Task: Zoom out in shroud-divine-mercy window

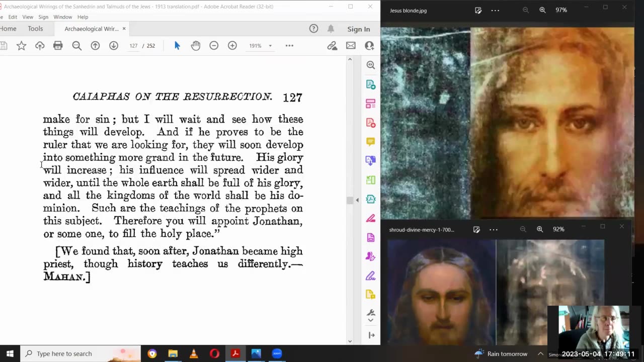Action: (523, 229)
